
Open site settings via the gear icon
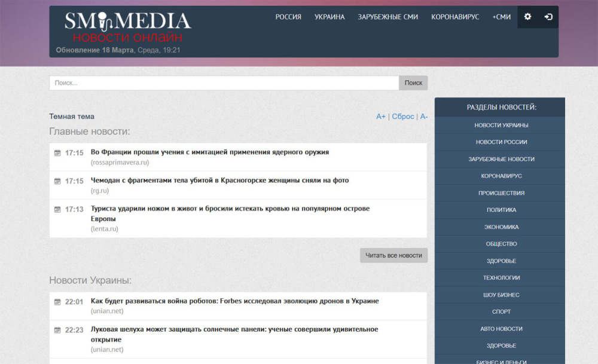(x=527, y=17)
